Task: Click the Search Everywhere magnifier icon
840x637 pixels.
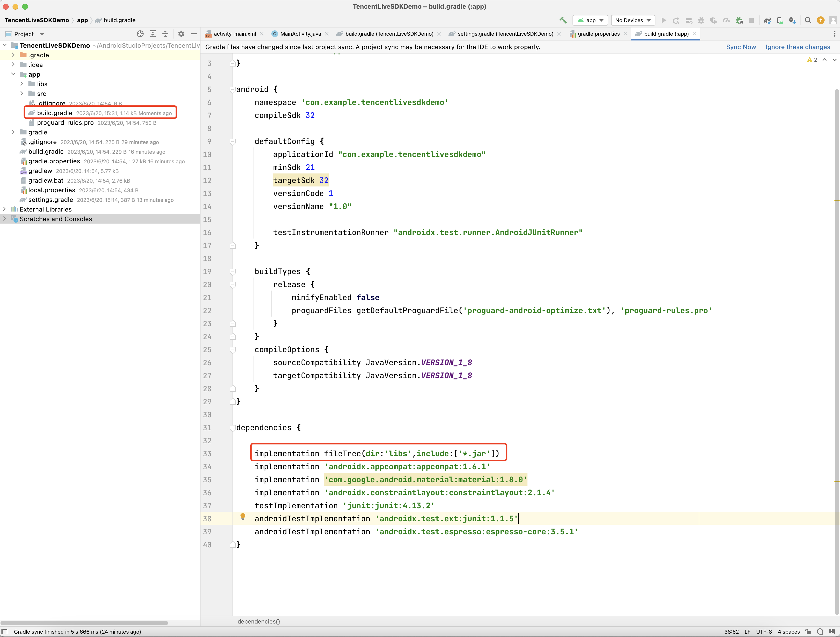Action: click(x=808, y=20)
